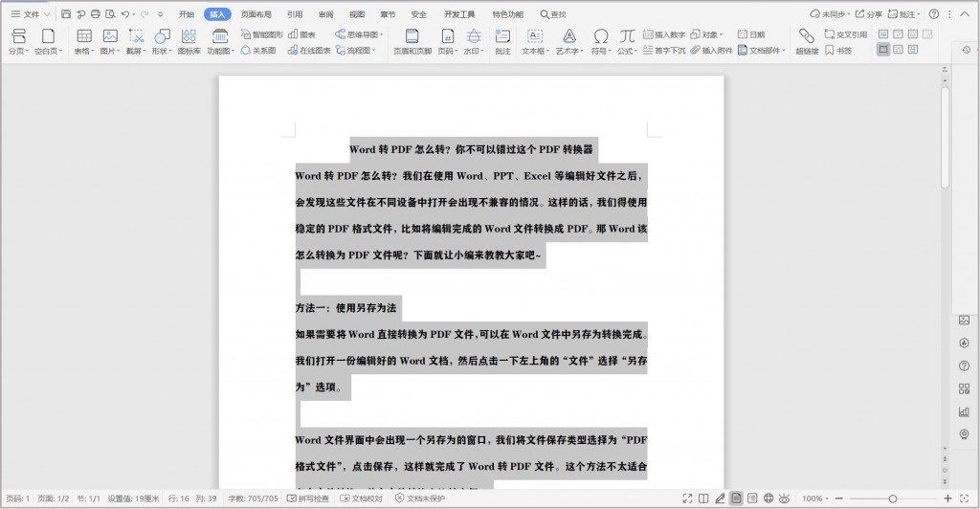
Task: Open the 开发工具 developer tools tab
Action: 459,13
